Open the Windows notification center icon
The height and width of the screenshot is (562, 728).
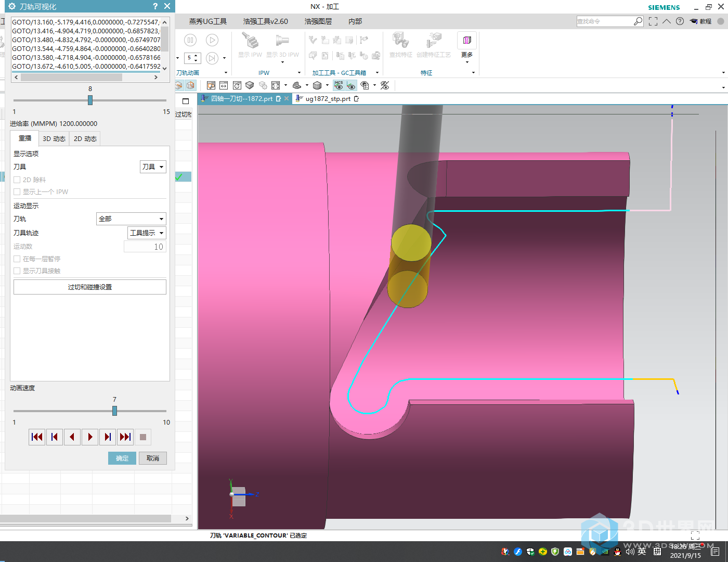click(x=716, y=552)
